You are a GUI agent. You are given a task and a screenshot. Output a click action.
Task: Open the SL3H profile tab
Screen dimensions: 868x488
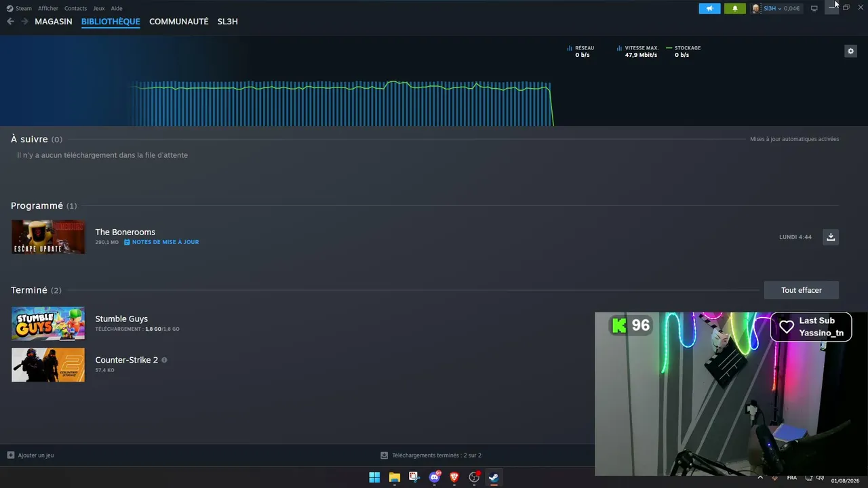pyautogui.click(x=228, y=22)
